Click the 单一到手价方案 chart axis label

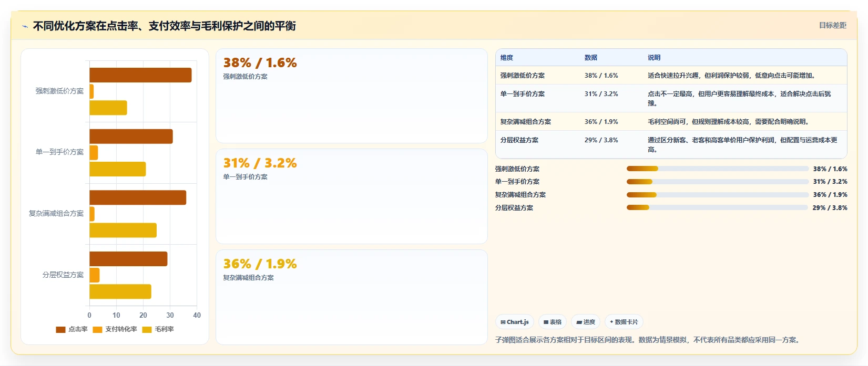59,152
